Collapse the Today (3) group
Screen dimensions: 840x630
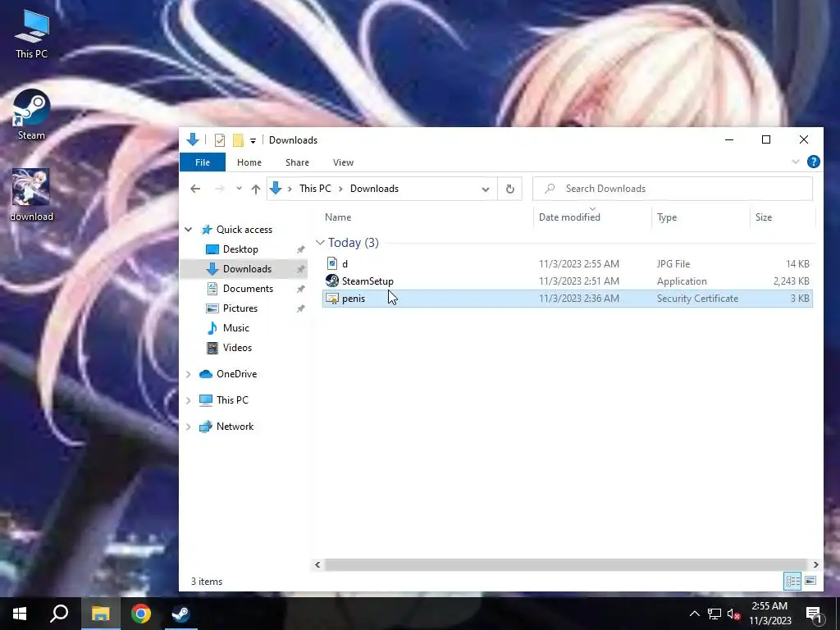click(320, 243)
